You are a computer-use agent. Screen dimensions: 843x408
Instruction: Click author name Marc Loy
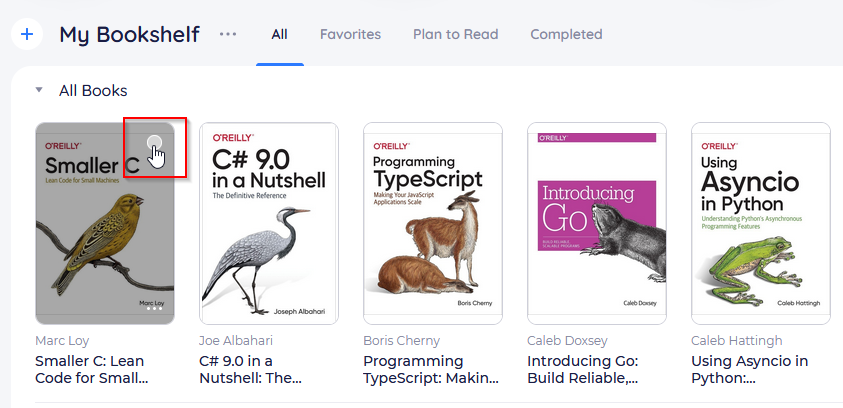pyautogui.click(x=62, y=341)
